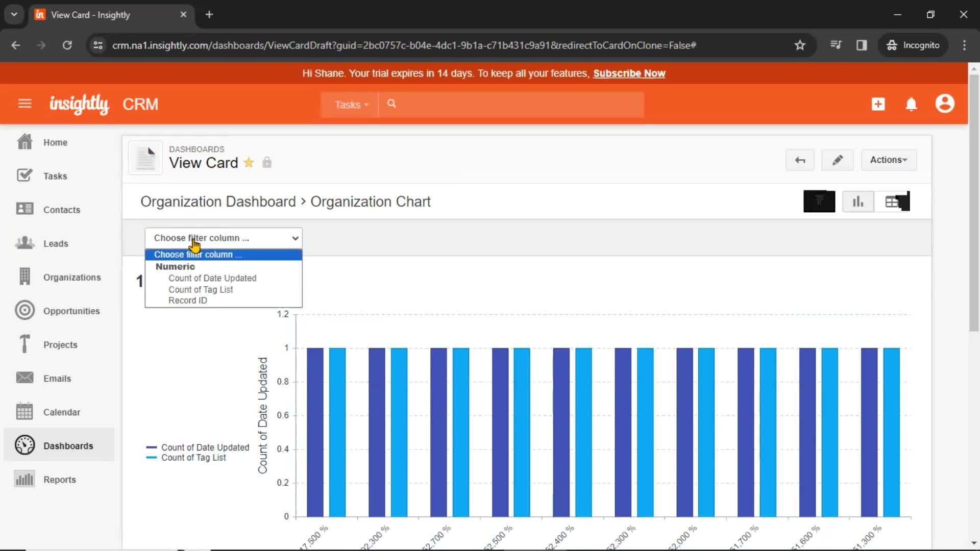Click the lock icon on View Card
The height and width of the screenshot is (551, 980).
267,161
